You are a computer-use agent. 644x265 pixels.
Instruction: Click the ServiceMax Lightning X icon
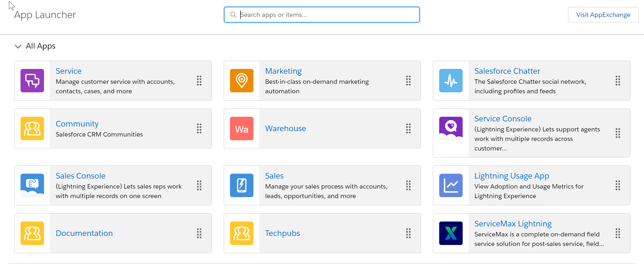(451, 233)
